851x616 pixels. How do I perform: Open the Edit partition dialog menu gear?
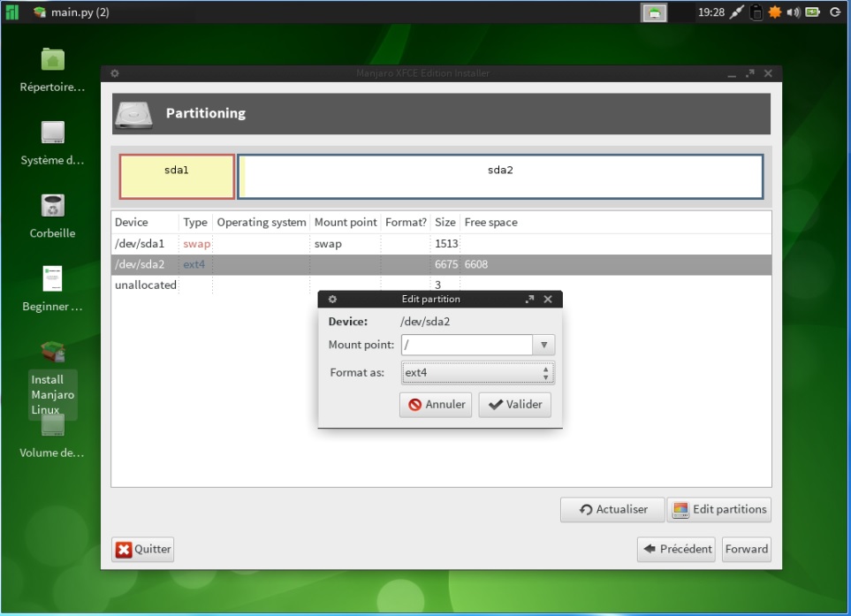[332, 299]
